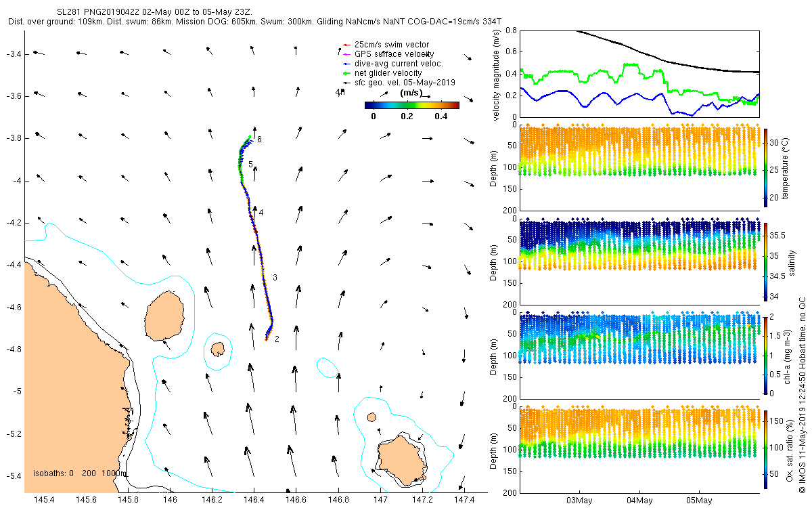Click the '146' longitude tick label
The image size is (812, 508).
click(170, 500)
